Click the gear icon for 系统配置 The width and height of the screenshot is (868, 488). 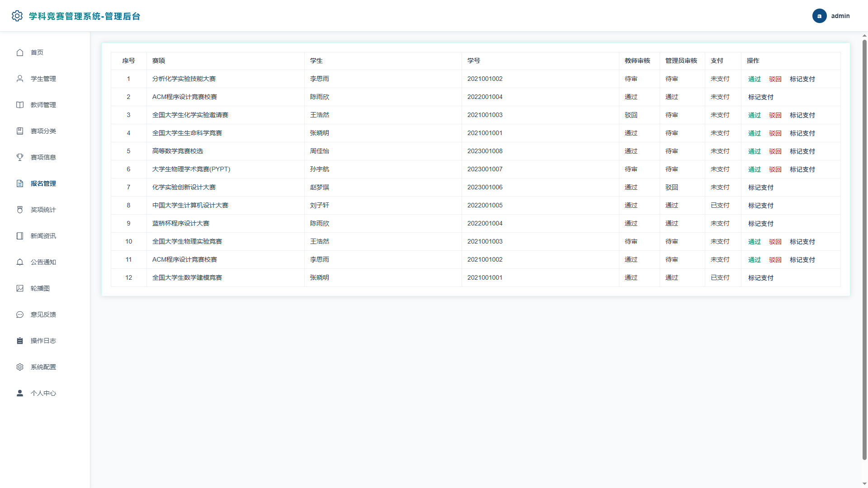(x=20, y=367)
